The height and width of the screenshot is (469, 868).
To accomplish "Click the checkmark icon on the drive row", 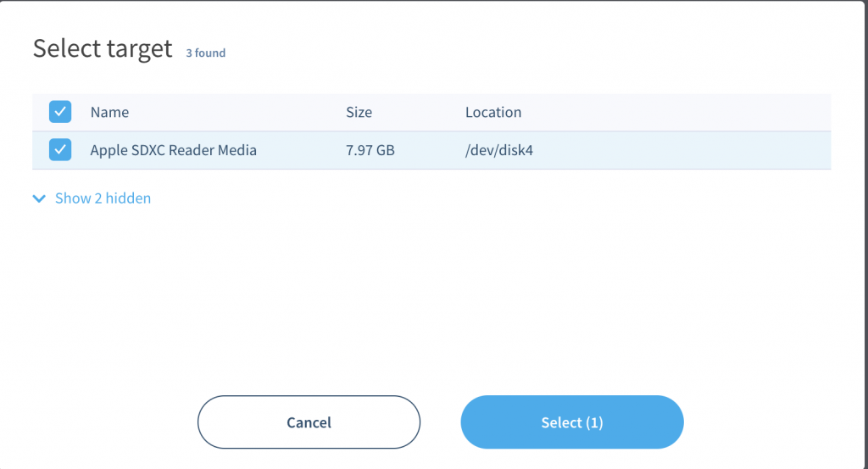I will 60,149.
